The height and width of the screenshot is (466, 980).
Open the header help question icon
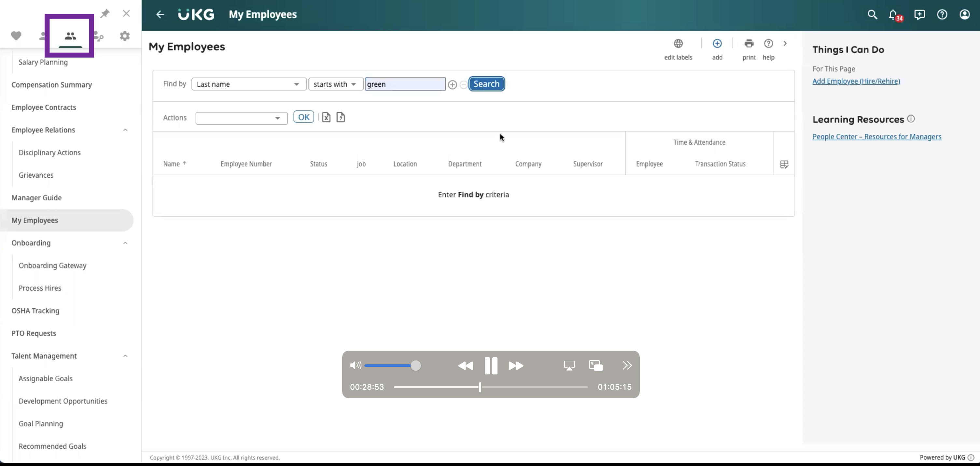(x=942, y=14)
